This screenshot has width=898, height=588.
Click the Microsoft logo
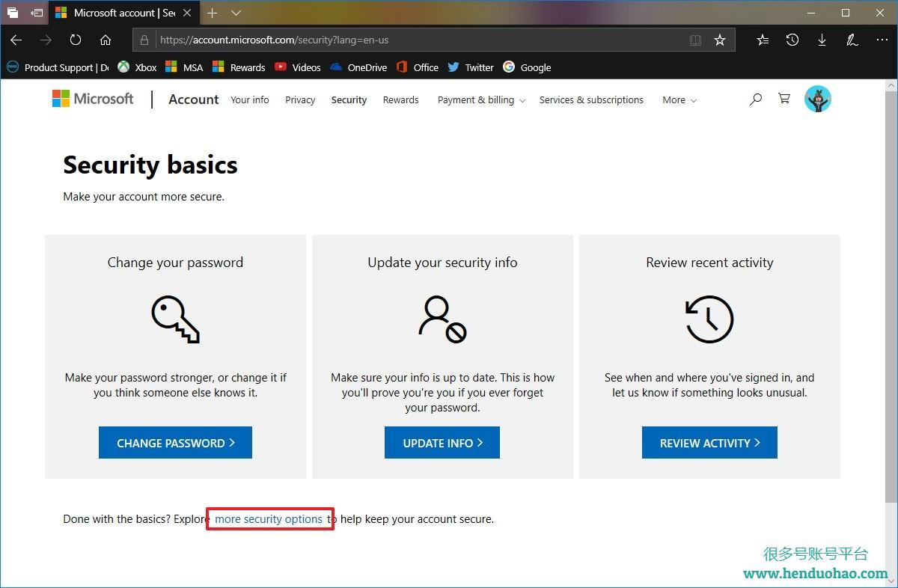93,99
